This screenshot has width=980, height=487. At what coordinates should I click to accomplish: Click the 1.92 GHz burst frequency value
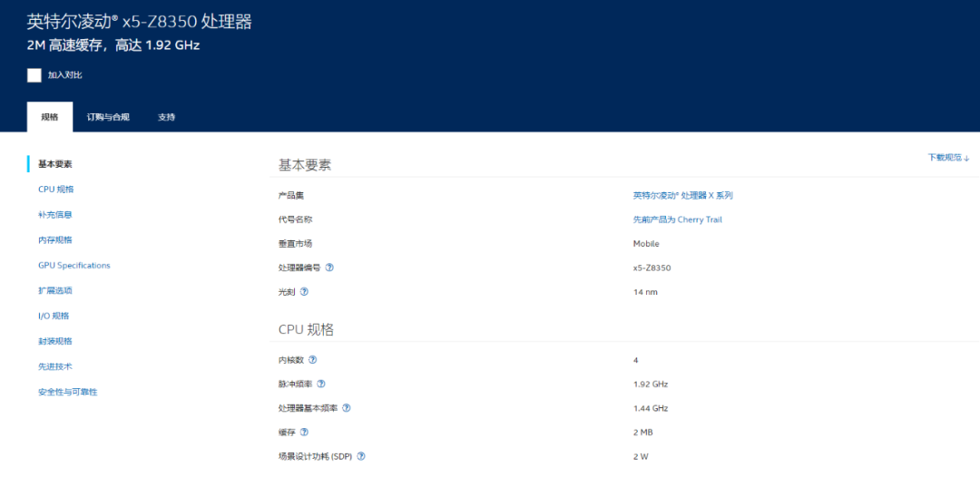pyautogui.click(x=651, y=384)
